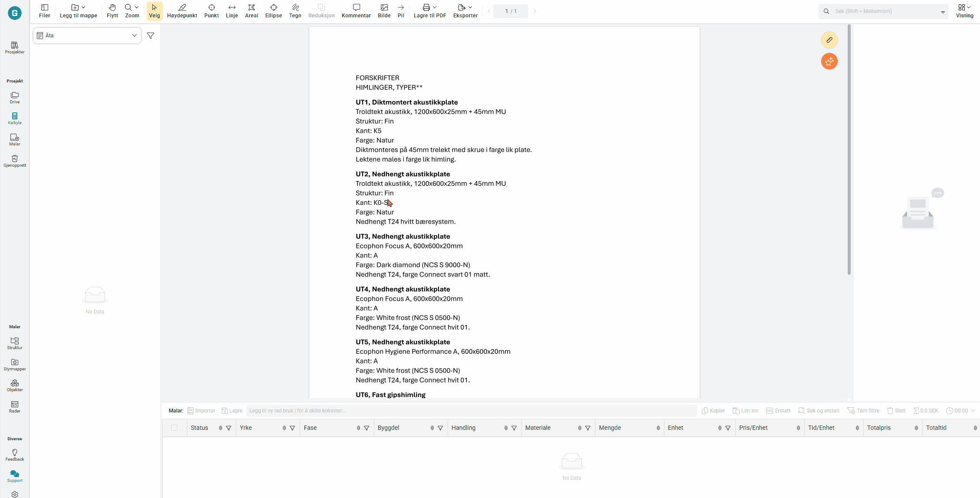Click the orange star floating button
The image size is (980, 498).
click(x=829, y=61)
